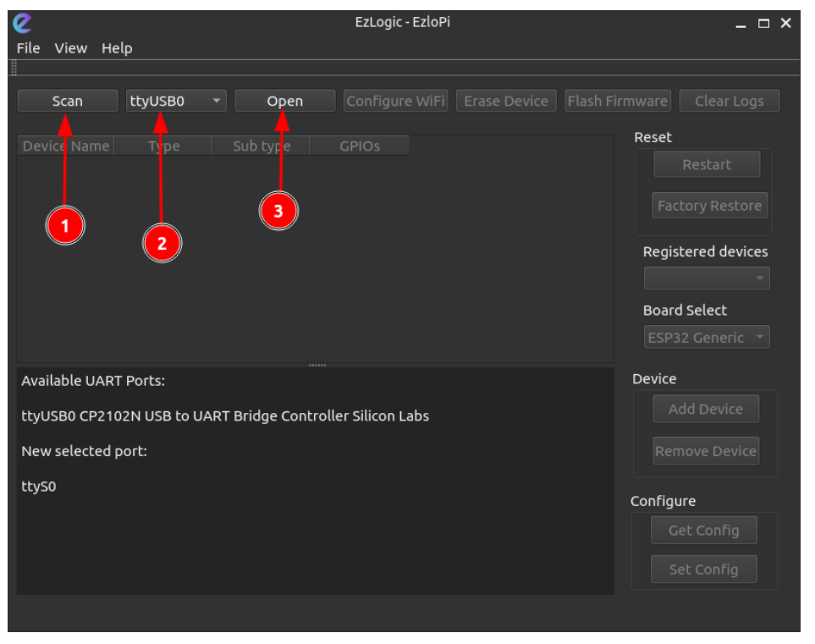Click the Factory Restore button
This screenshot has height=644, width=815.
coord(709,206)
